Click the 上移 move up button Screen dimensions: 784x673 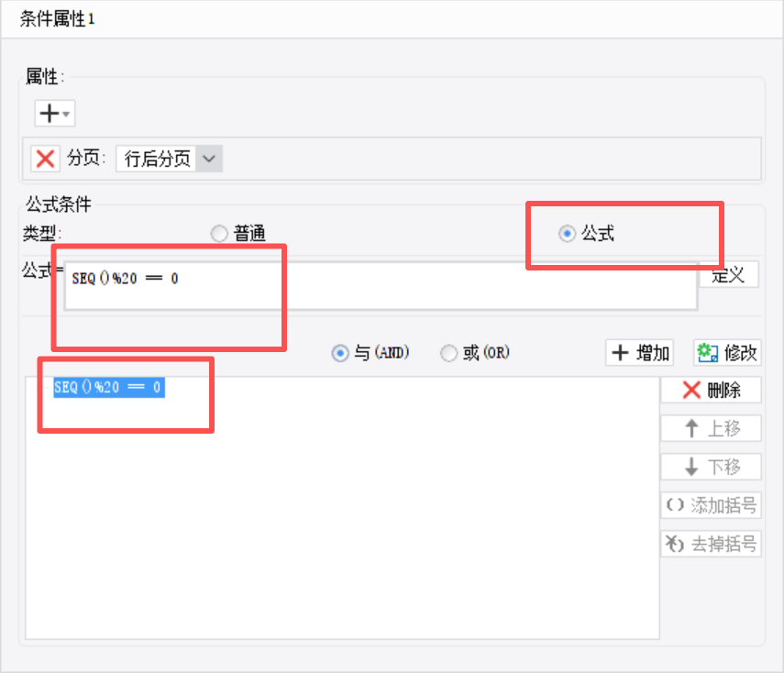click(x=711, y=428)
